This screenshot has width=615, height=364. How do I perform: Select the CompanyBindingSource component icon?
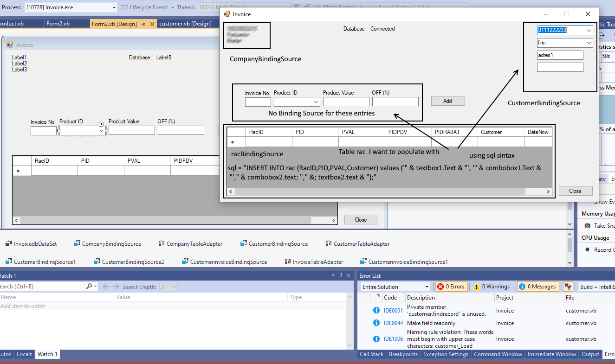click(x=77, y=243)
